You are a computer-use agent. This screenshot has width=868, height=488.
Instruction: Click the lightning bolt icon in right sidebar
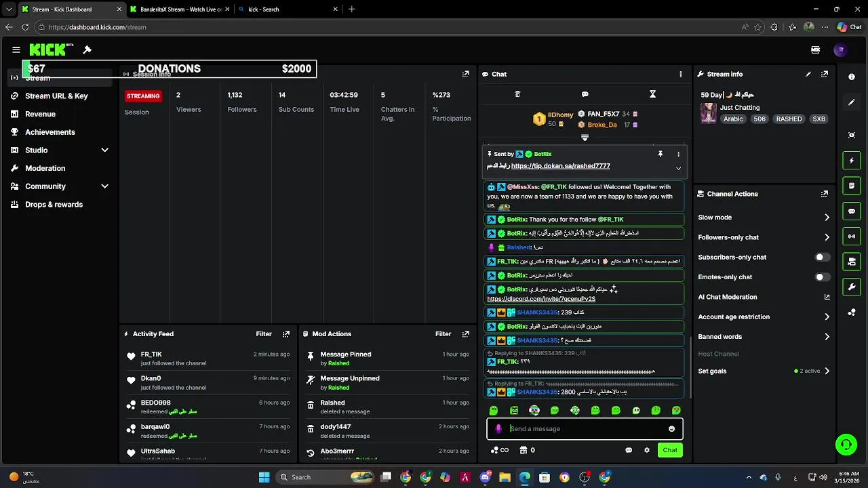852,161
